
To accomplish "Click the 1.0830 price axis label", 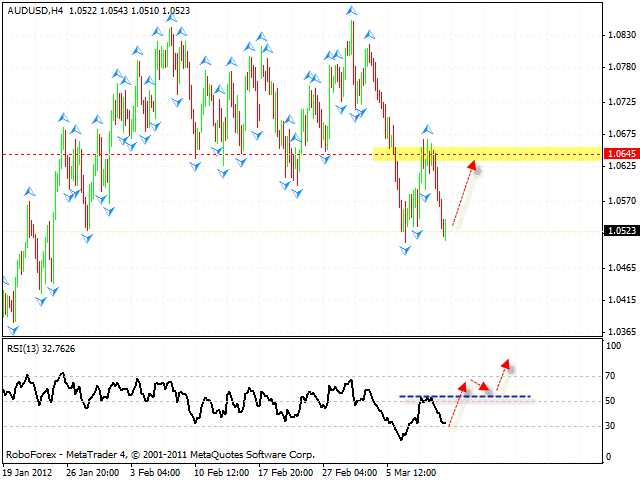I will pyautogui.click(x=621, y=35).
